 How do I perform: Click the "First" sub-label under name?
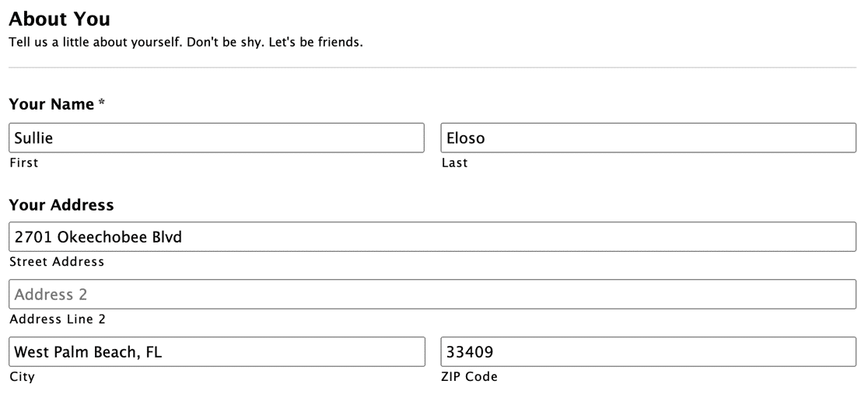pos(24,162)
